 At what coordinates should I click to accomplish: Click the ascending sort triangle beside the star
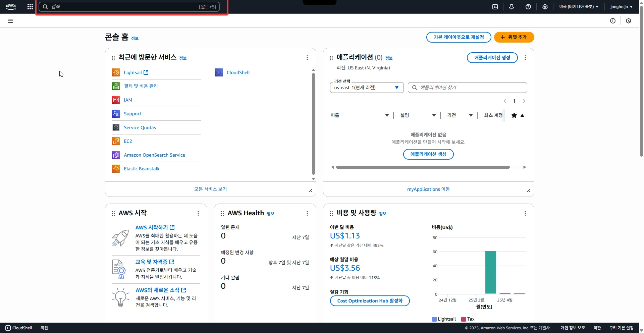click(x=522, y=115)
